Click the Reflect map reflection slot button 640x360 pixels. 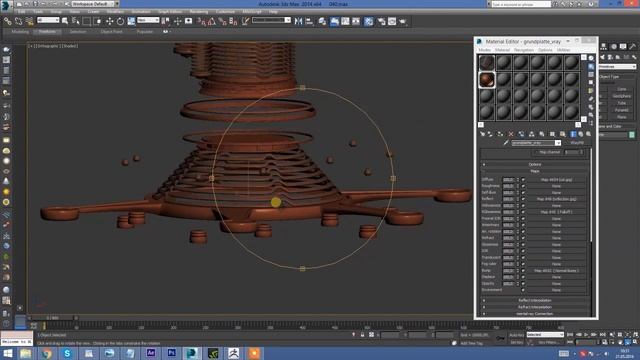556,199
